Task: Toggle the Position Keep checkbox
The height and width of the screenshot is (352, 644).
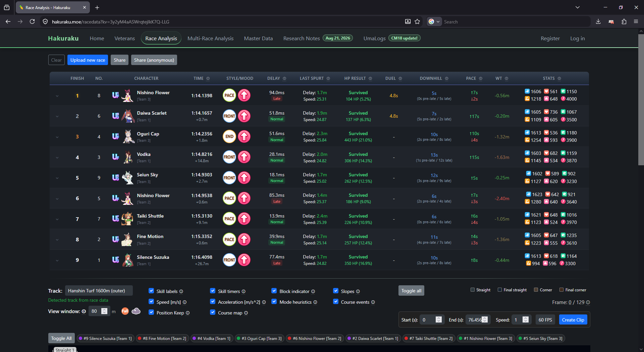Action: pos(151,312)
